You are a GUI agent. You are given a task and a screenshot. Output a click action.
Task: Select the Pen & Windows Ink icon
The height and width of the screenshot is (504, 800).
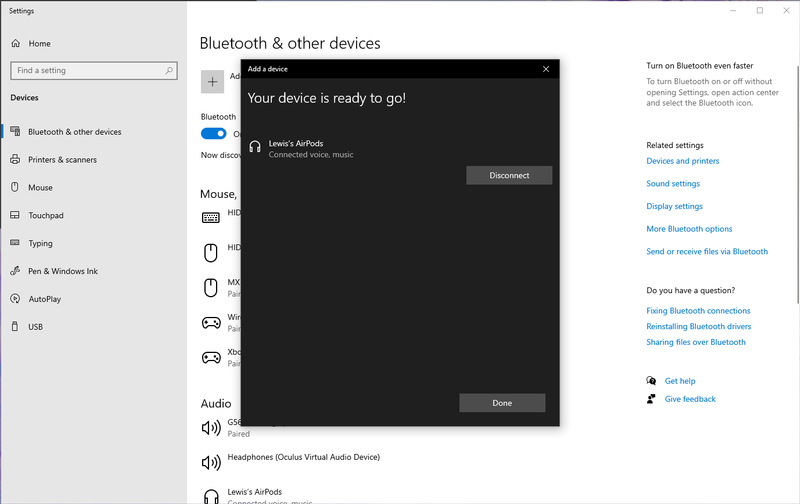(15, 271)
